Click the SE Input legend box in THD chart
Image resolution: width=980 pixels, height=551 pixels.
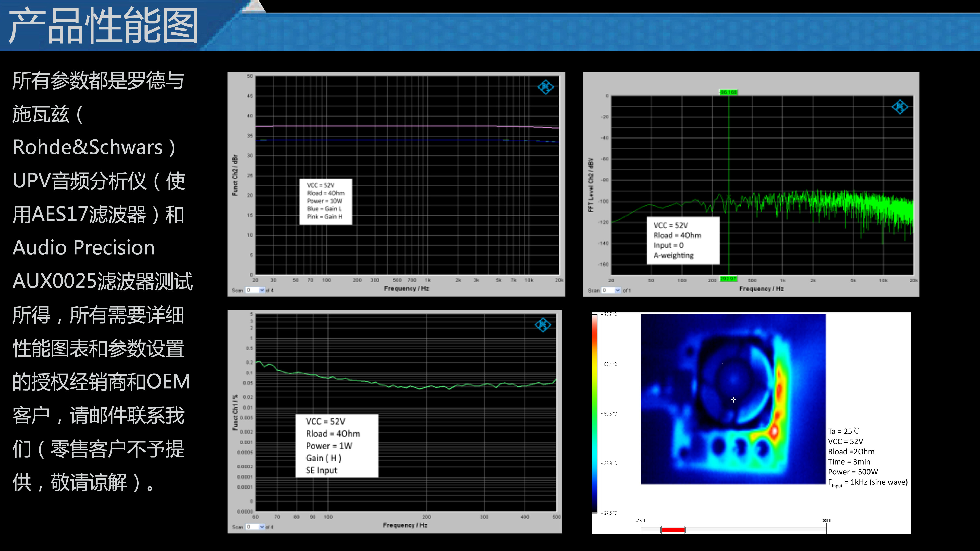pyautogui.click(x=337, y=446)
